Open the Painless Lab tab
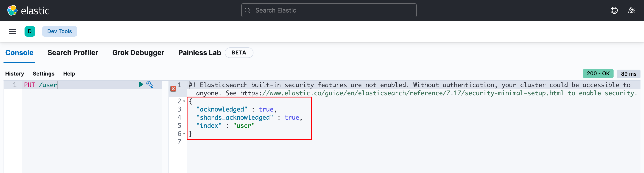 200,53
